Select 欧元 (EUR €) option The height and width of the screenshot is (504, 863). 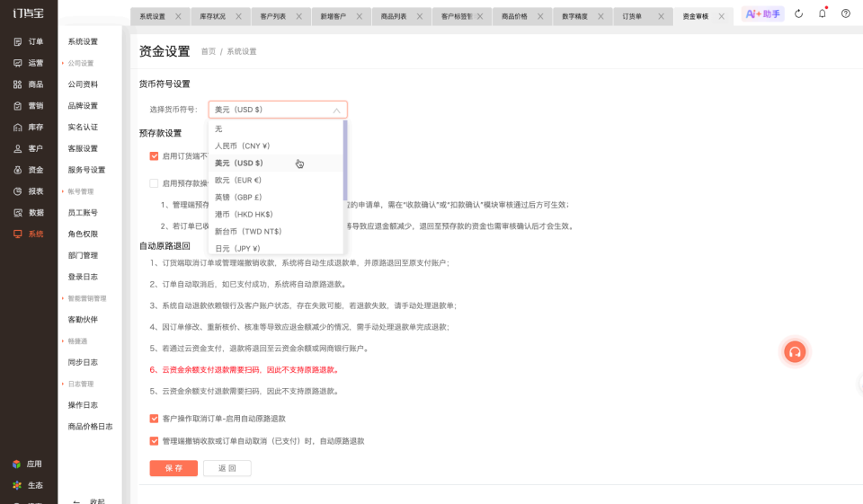[x=276, y=180]
